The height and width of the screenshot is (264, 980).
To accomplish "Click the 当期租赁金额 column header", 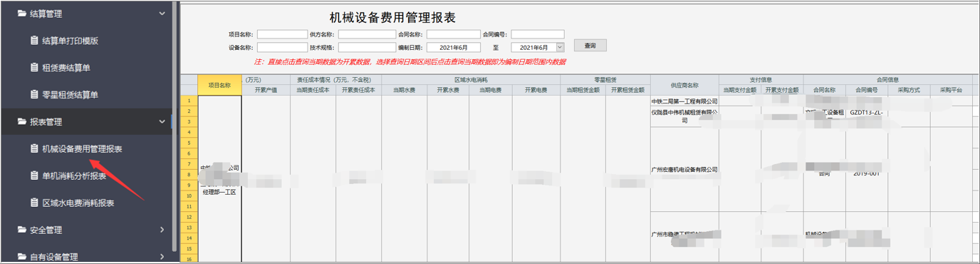I will (x=583, y=90).
